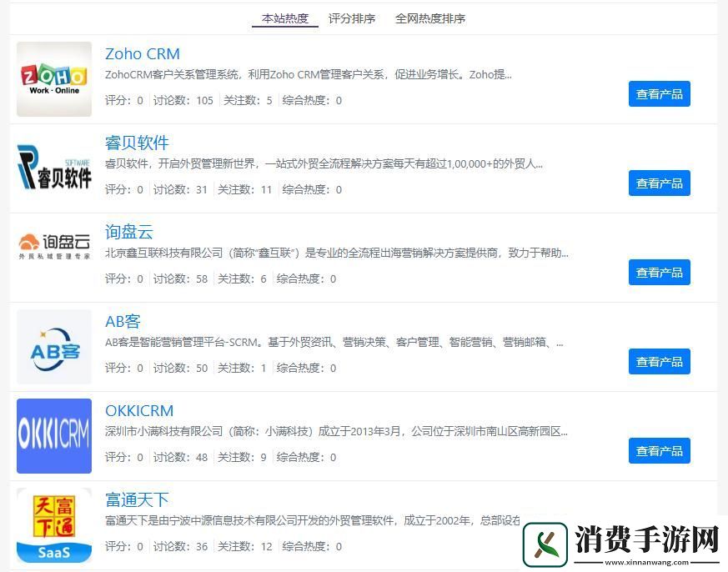Open the 睿贝软件 title link

tap(137, 143)
